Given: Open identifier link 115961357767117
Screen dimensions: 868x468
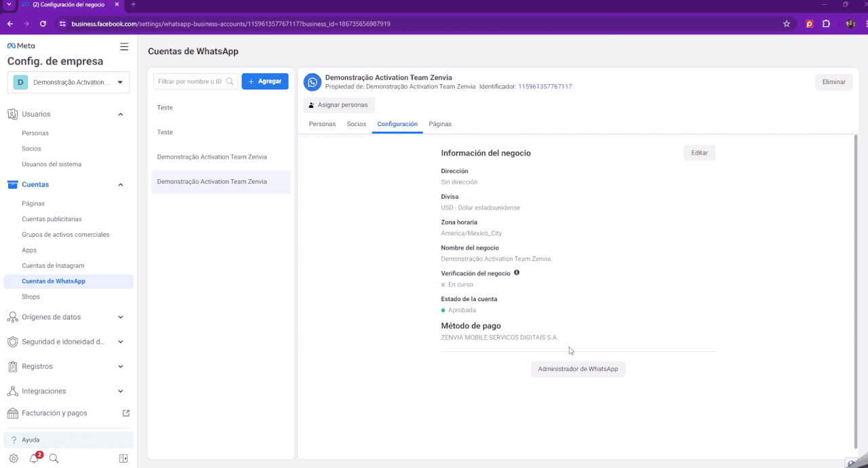Looking at the screenshot, I should [x=545, y=87].
